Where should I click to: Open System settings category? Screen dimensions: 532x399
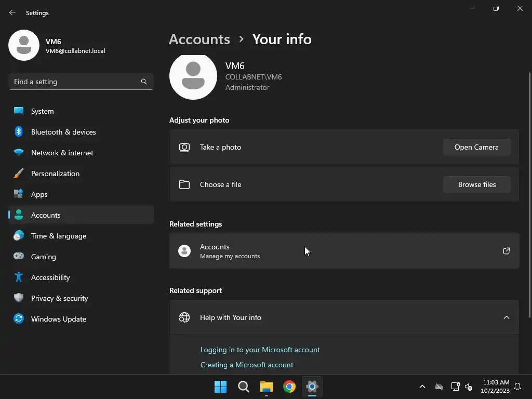click(x=81, y=111)
